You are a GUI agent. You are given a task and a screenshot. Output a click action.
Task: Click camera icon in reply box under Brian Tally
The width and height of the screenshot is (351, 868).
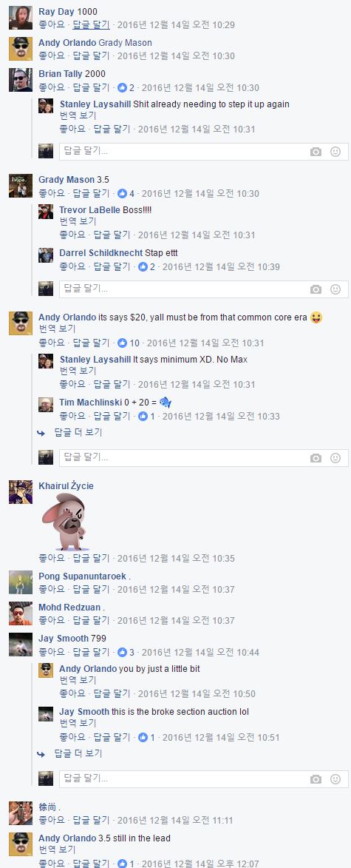[316, 152]
